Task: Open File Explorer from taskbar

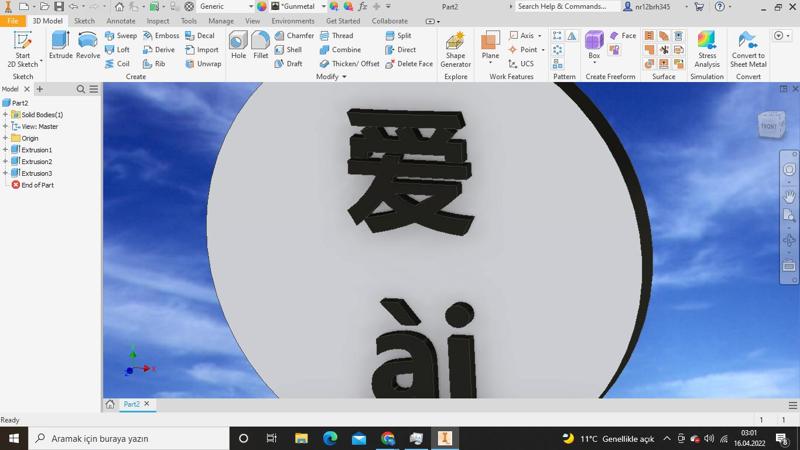Action: point(302,438)
